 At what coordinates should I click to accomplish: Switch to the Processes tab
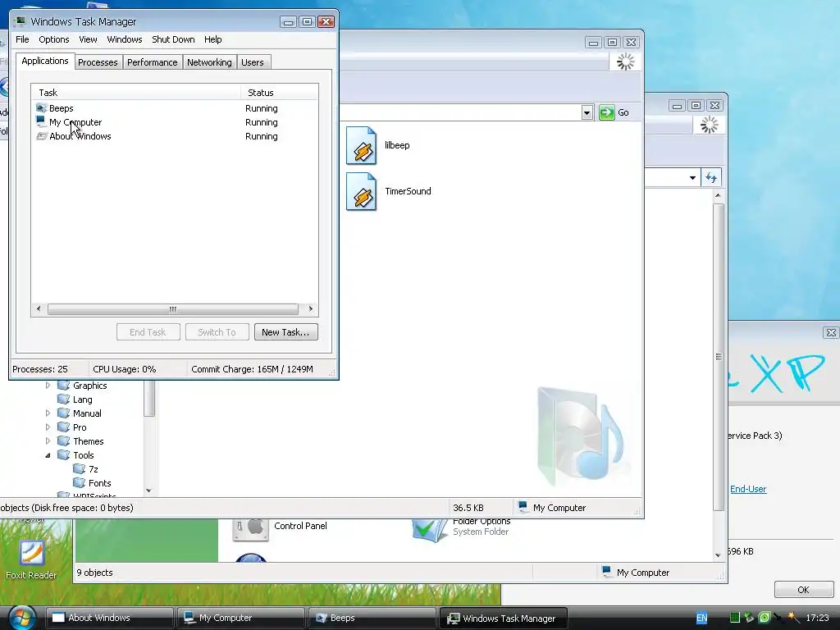point(98,62)
